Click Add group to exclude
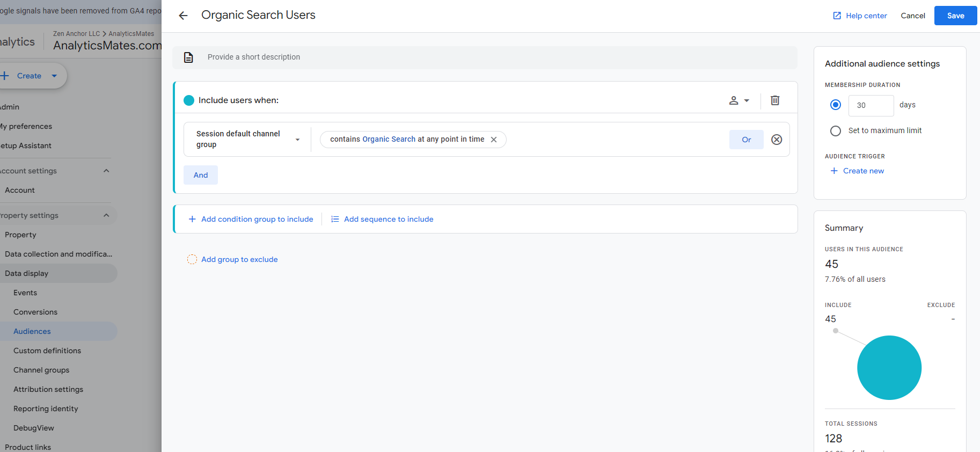 232,259
